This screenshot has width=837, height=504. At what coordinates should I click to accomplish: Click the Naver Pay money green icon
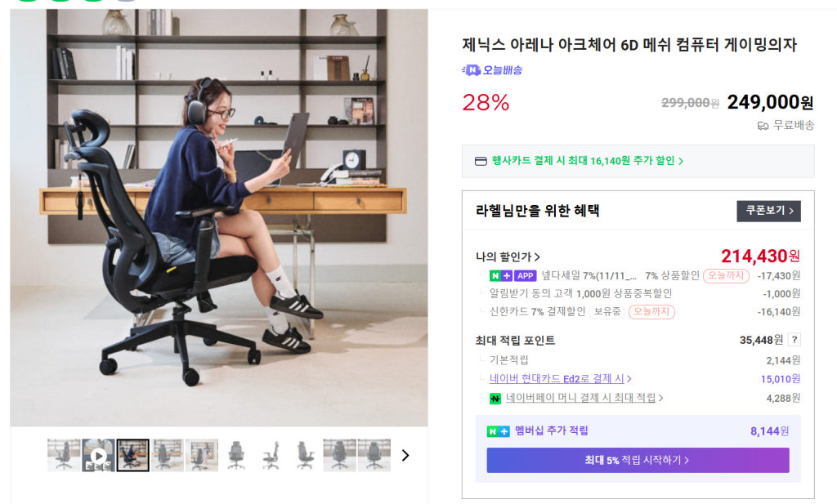click(x=495, y=398)
